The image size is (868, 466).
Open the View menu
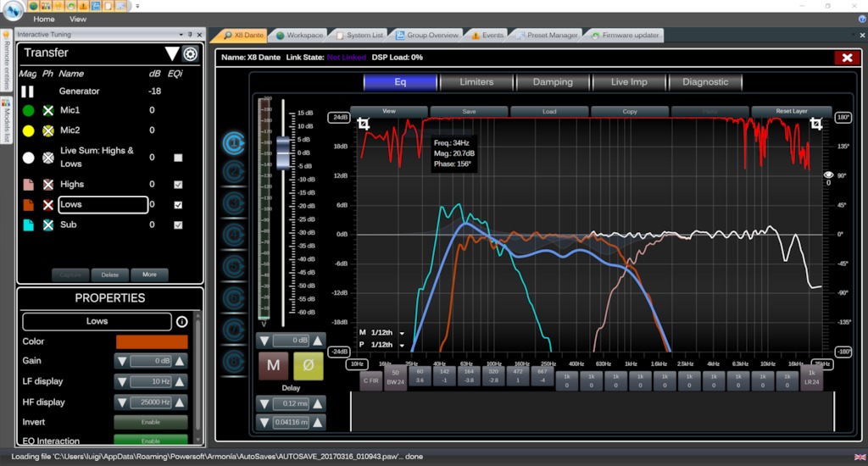click(77, 19)
